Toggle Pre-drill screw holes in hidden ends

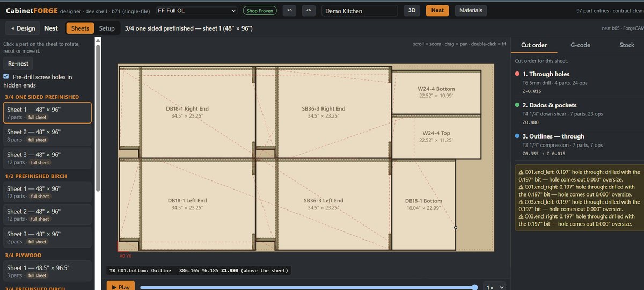6,77
